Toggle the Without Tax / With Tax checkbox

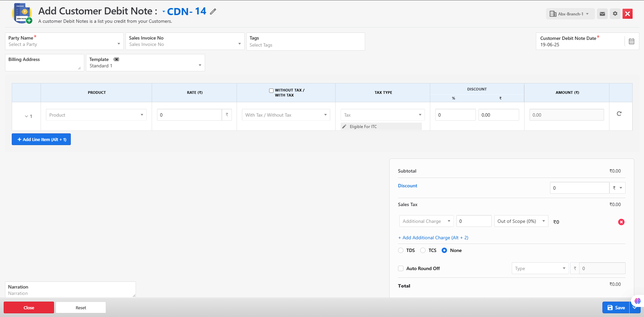coord(271,90)
